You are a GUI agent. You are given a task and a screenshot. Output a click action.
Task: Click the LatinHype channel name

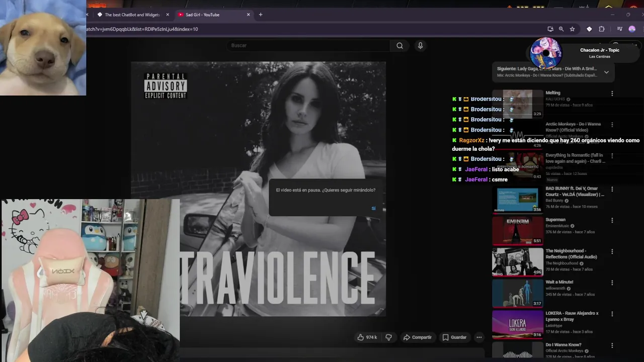(x=554, y=326)
